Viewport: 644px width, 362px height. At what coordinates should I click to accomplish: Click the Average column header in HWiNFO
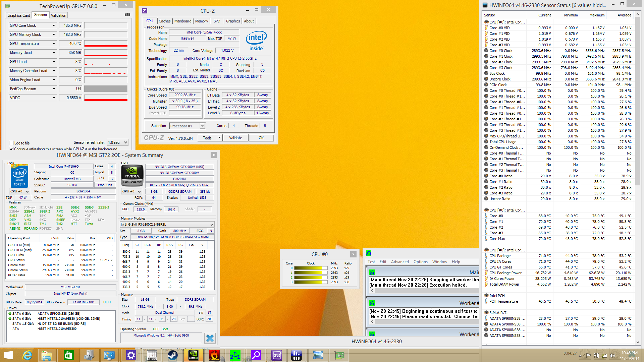click(624, 15)
